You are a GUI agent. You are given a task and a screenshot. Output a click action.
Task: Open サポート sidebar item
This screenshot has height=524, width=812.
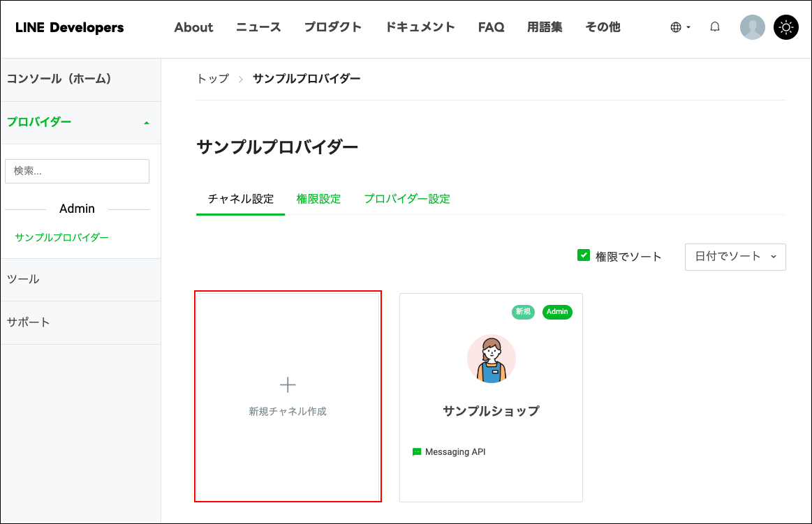click(x=80, y=323)
